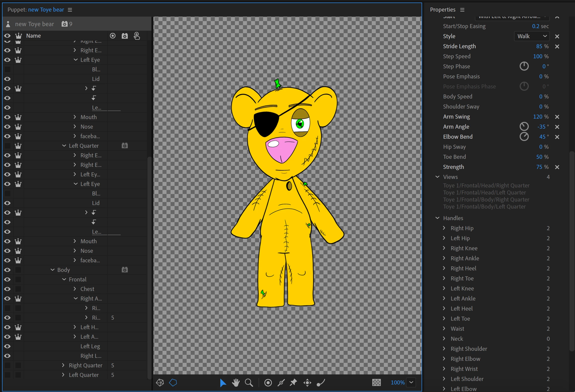The height and width of the screenshot is (392, 575).
Task: Select the Selection arrow tool
Action: (x=223, y=383)
